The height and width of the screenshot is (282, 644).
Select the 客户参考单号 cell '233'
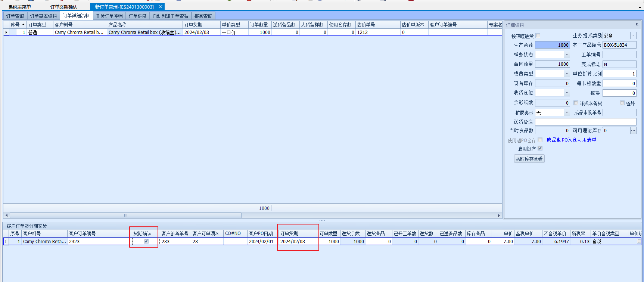175,242
